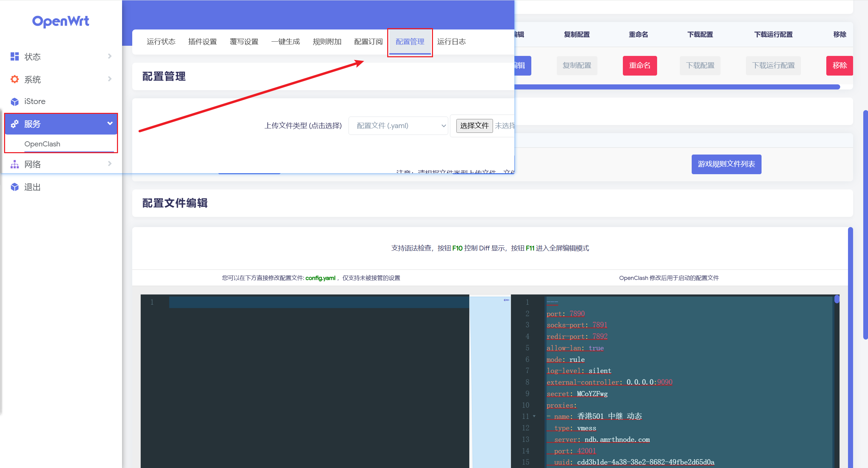Click the 配置文件编辑 heading

[175, 203]
